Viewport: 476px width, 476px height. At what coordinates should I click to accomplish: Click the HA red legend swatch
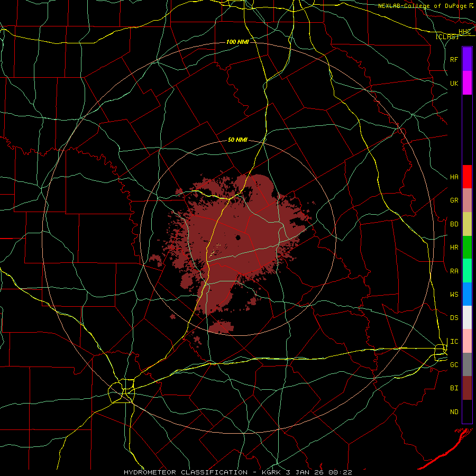[x=467, y=177]
